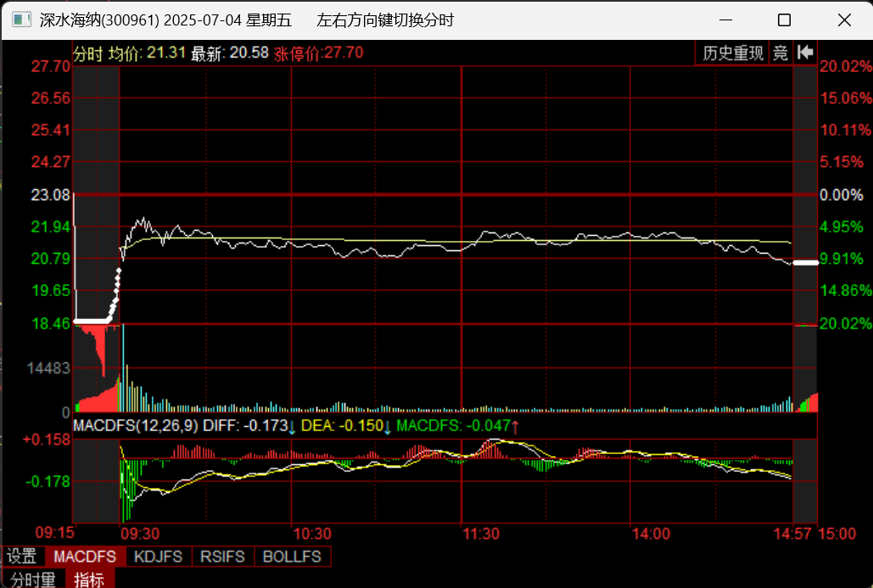Toggle the 竞 call auction button
Viewport: 873px width, 588px height.
tap(781, 53)
